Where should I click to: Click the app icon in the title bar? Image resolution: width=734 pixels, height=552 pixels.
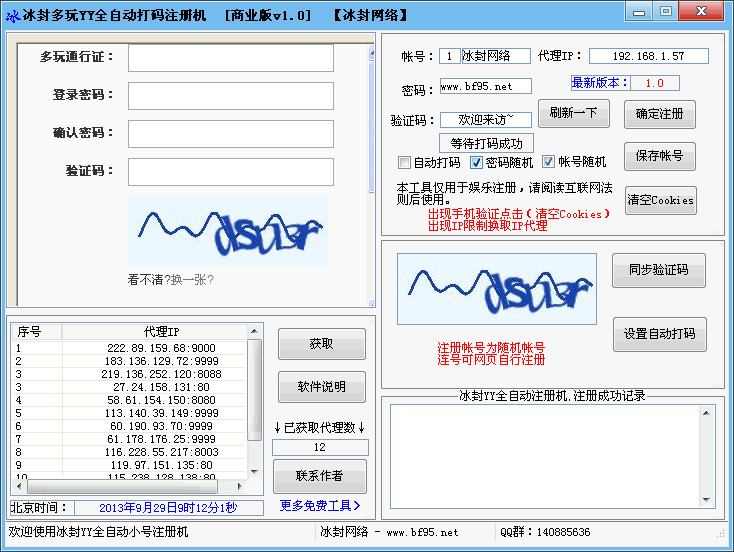[x=13, y=15]
